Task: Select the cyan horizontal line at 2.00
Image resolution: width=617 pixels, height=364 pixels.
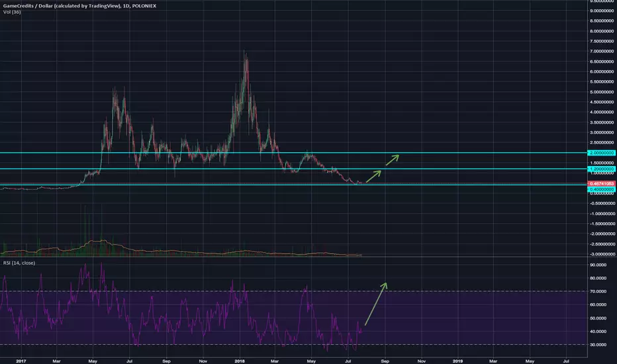Action: click(x=293, y=153)
